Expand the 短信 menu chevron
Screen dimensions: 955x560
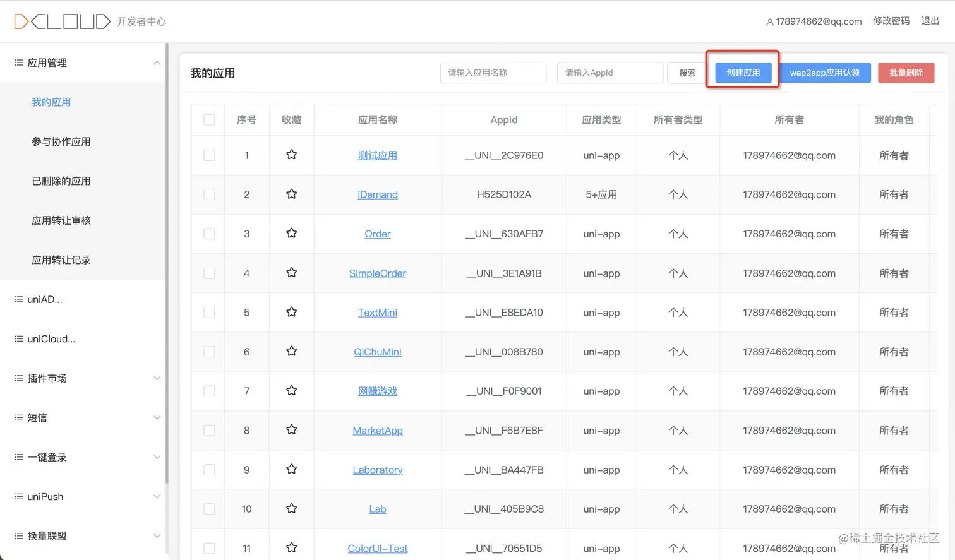tap(157, 417)
